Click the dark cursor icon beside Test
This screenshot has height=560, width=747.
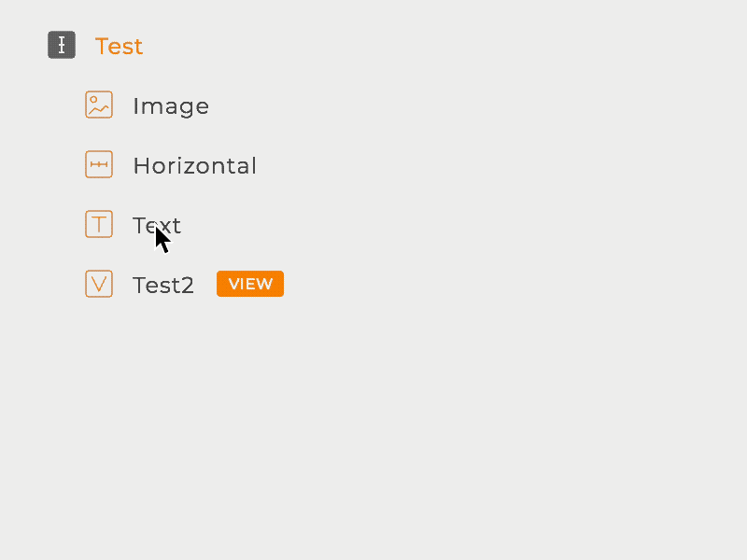61,44
